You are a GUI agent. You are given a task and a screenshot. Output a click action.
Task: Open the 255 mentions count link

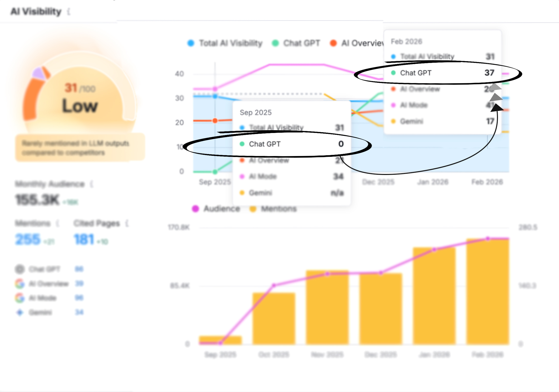tap(28, 240)
